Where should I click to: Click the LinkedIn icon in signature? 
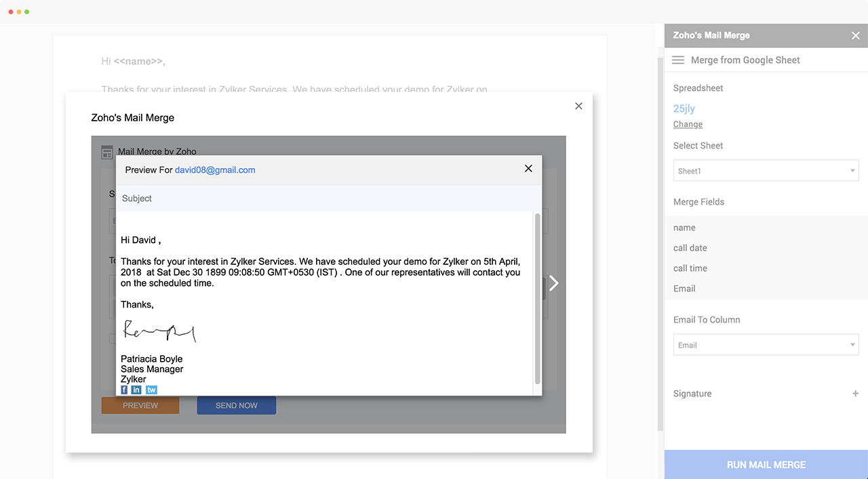pos(136,390)
